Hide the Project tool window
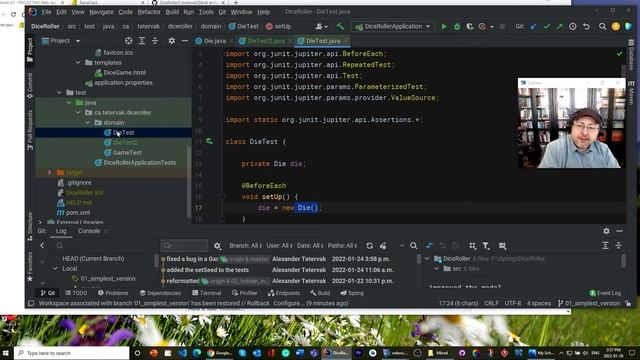This screenshot has width=640, height=360. tap(184, 41)
